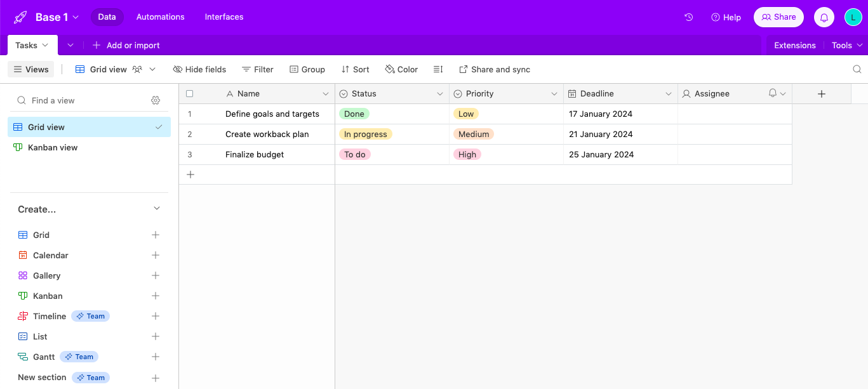Open the row height settings icon
This screenshot has height=389, width=868.
[437, 69]
